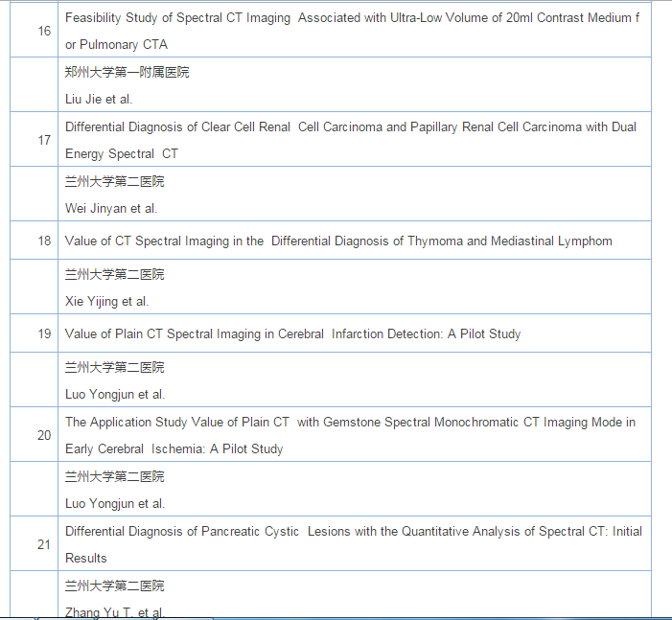This screenshot has height=620, width=672.
Task: Click author name Wei Jinyan et al.
Action: point(111,209)
